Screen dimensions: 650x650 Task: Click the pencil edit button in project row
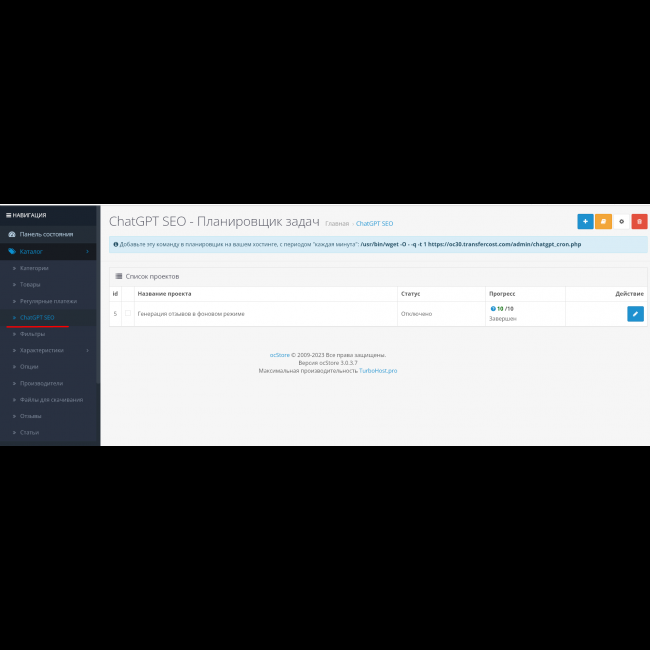[x=635, y=314]
